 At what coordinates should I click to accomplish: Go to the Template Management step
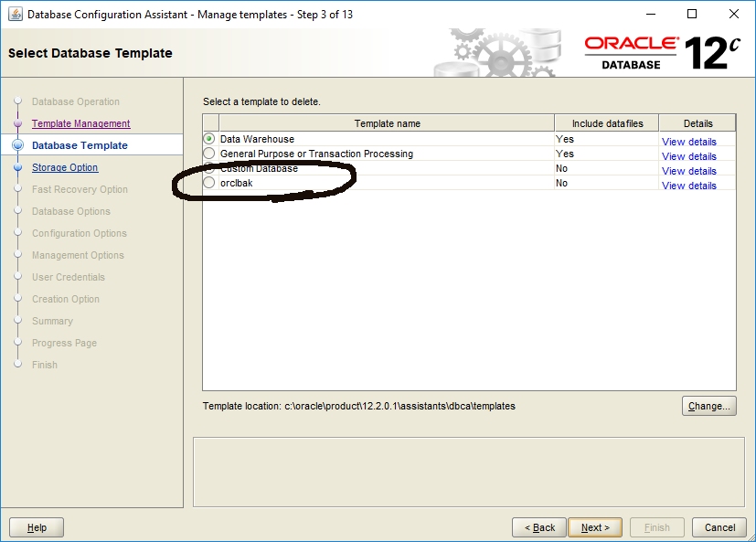[x=81, y=123]
